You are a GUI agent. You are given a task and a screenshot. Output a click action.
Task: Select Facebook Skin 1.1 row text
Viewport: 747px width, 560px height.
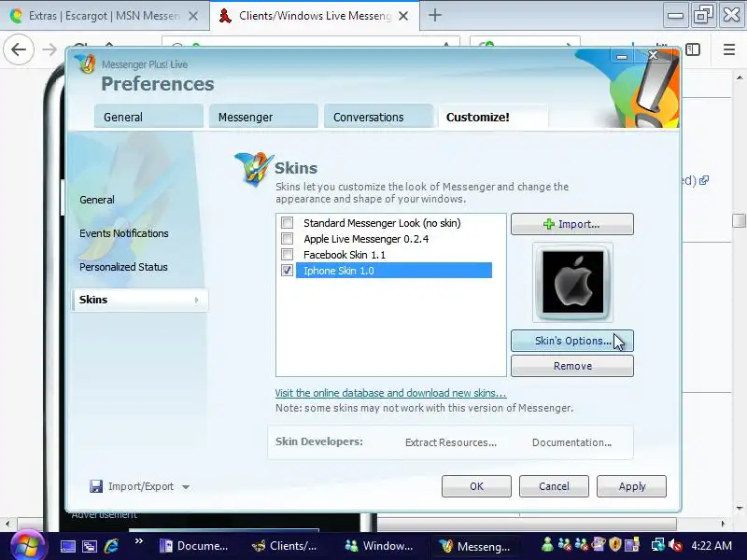345,255
